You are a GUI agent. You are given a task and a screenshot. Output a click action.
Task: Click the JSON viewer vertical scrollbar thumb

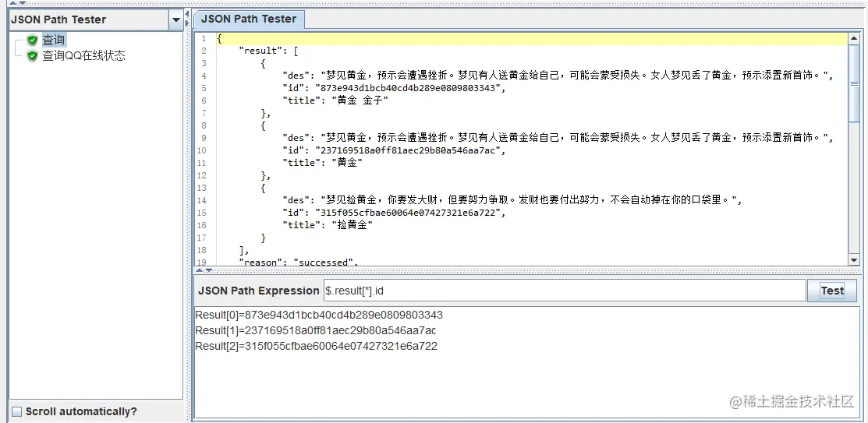(854, 83)
